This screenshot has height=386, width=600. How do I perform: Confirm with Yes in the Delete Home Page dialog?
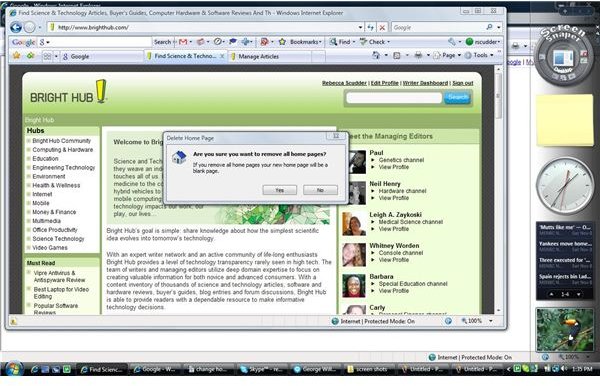tap(280, 190)
